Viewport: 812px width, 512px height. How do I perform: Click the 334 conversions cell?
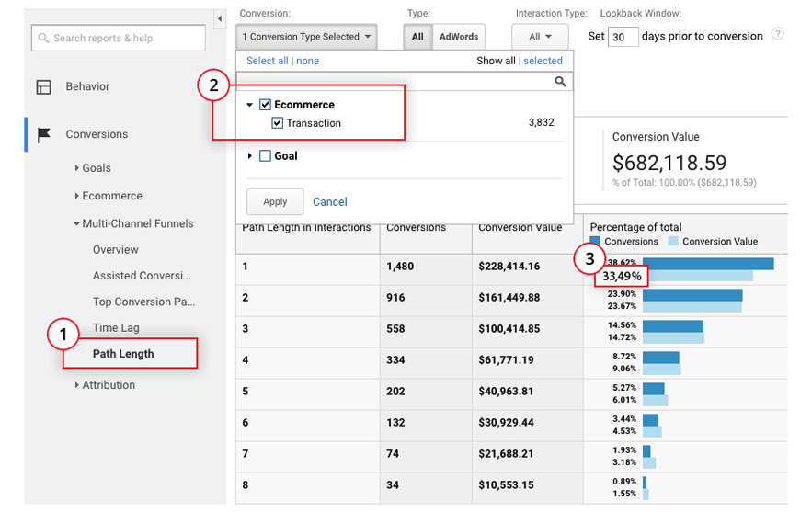[x=395, y=359]
